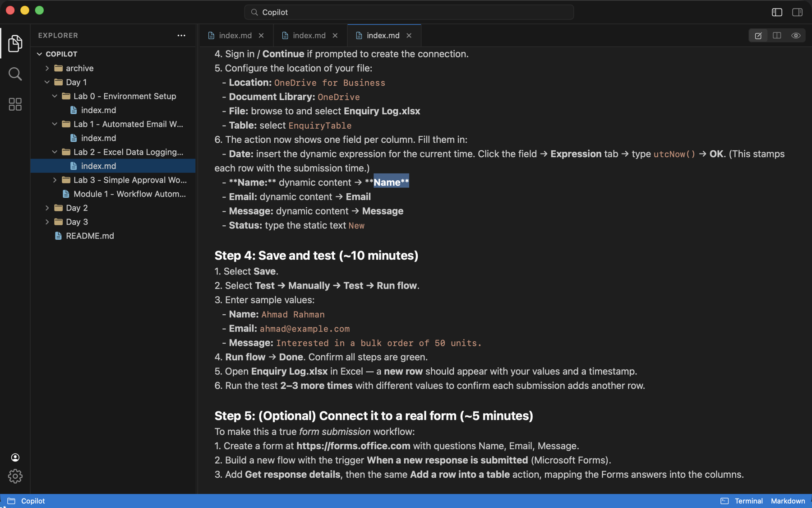Switch to edit mode pencil icon

[758, 35]
